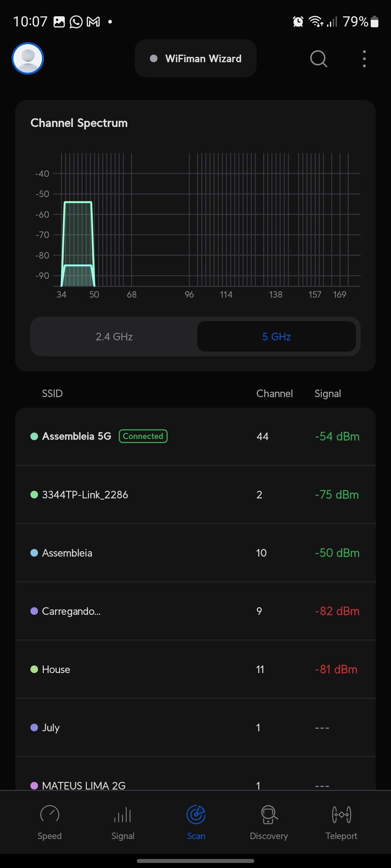Select the Scan radar icon

196,814
